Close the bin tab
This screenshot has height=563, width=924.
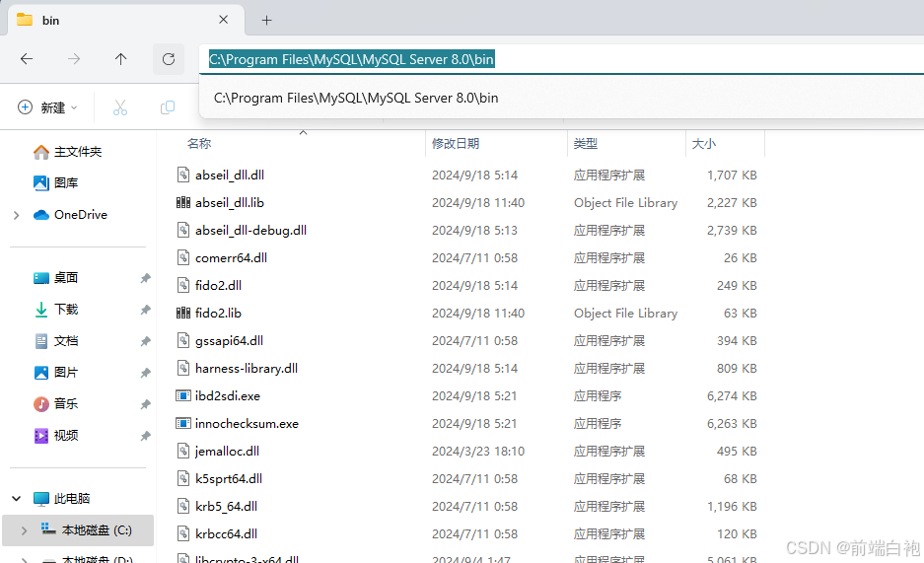pos(223,20)
